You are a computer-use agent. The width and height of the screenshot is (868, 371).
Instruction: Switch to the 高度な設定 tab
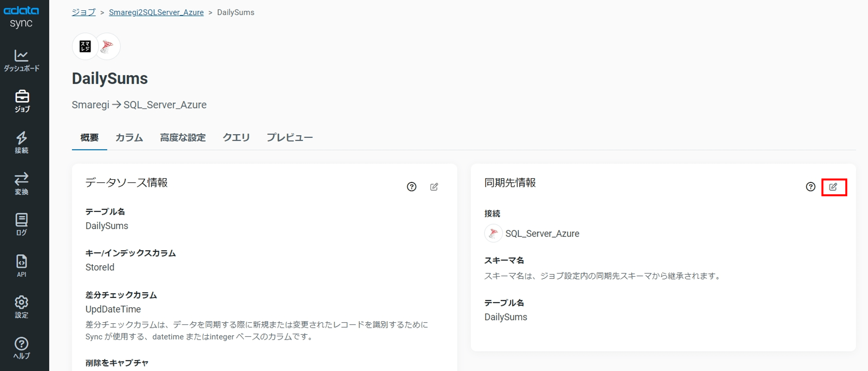[183, 138]
